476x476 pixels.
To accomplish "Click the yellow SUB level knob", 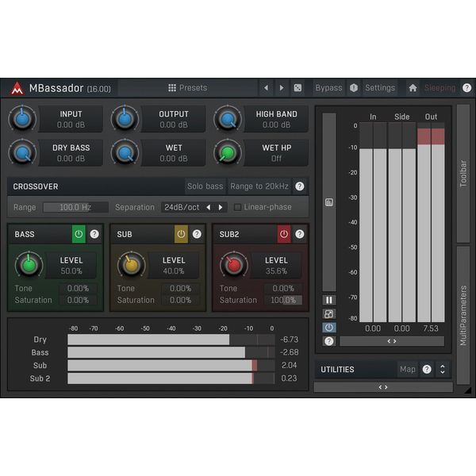I will 132,265.
